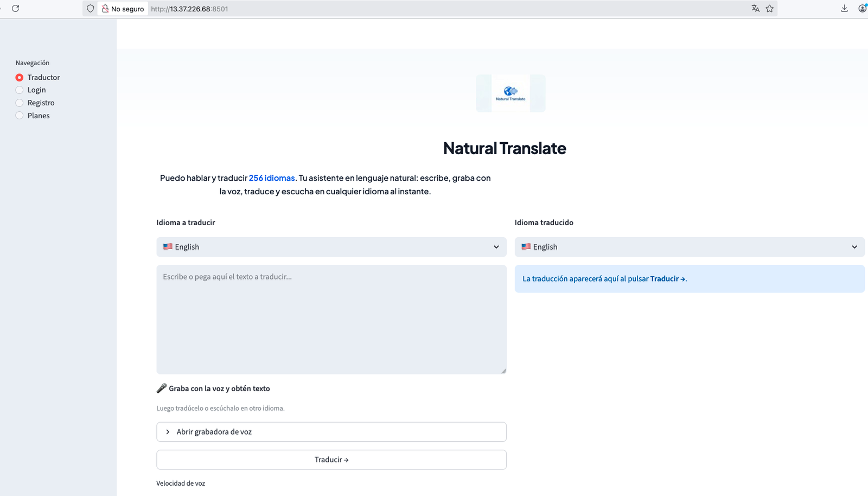The width and height of the screenshot is (868, 496).
Task: Click the textarea resize handle corner
Action: [x=503, y=371]
